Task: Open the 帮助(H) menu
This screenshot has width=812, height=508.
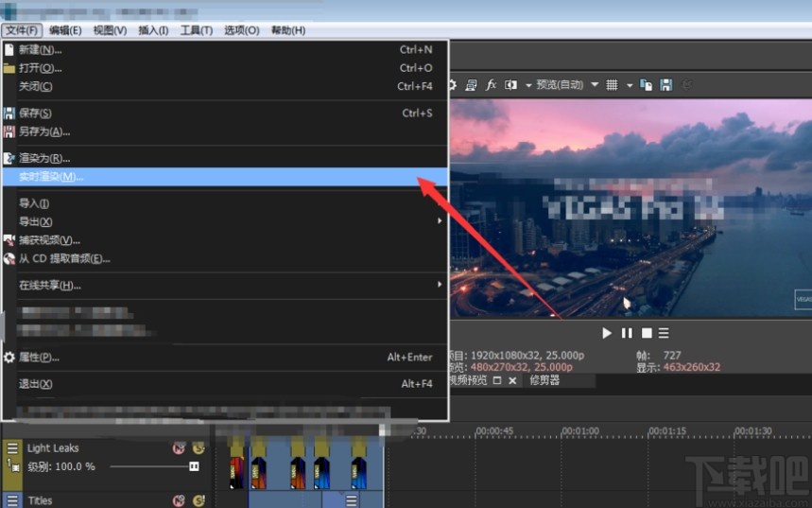Action: [288, 30]
